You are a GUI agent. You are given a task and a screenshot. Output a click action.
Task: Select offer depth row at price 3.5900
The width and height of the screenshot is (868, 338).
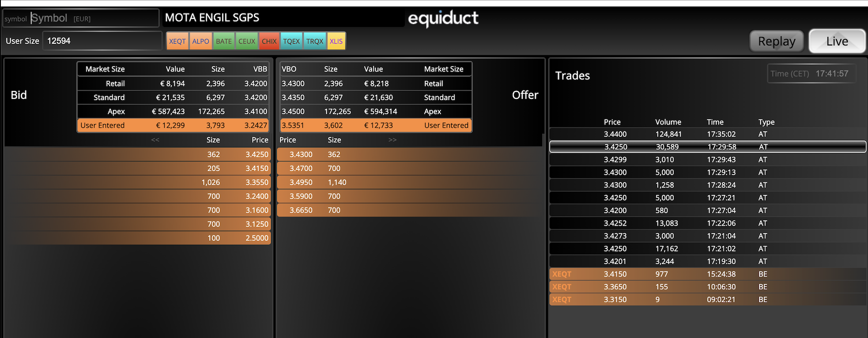tap(409, 196)
